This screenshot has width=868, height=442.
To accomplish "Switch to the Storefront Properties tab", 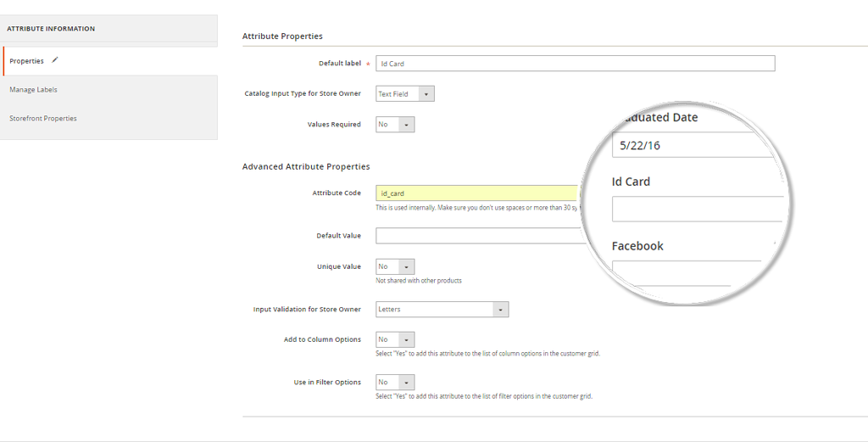I will pos(43,119).
